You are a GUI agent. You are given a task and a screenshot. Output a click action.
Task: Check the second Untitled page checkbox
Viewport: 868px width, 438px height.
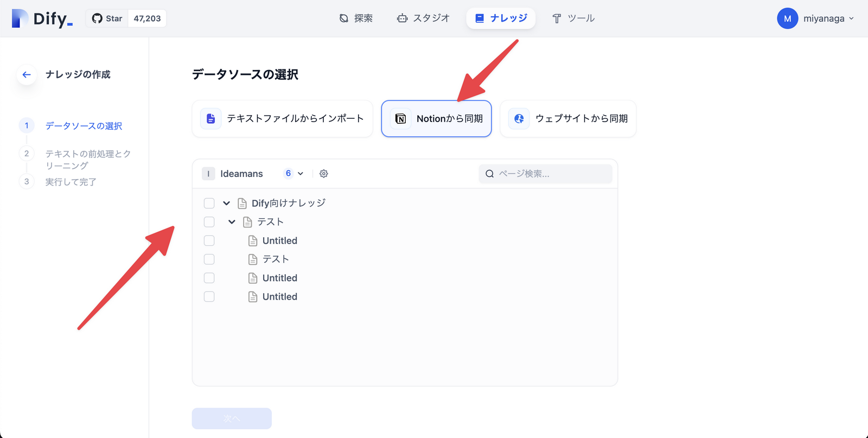pos(209,278)
